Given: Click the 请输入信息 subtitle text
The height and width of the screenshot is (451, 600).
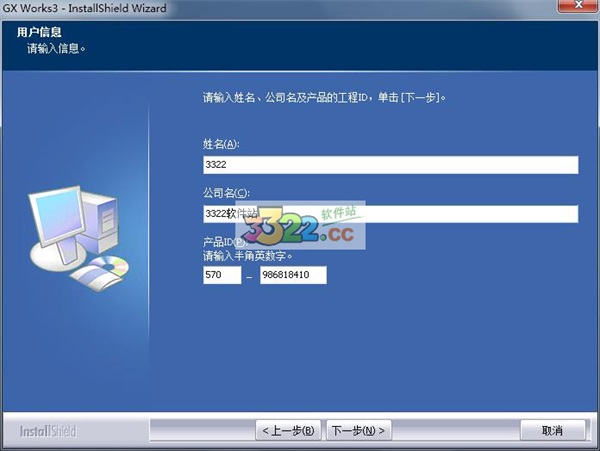Looking at the screenshot, I should (56, 49).
